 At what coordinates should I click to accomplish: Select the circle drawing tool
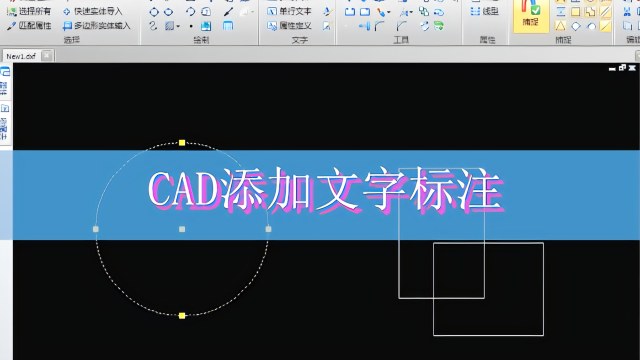coord(154,12)
